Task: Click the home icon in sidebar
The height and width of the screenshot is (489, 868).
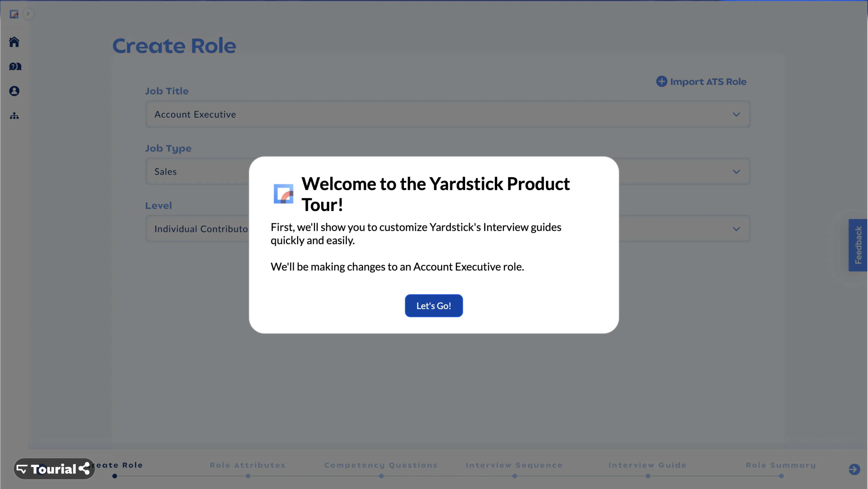Action: point(14,42)
